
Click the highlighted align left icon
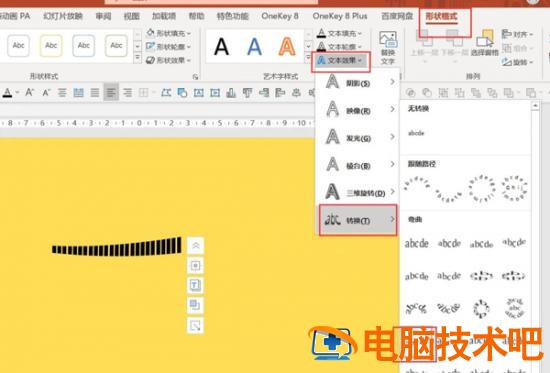pyautogui.click(x=111, y=93)
